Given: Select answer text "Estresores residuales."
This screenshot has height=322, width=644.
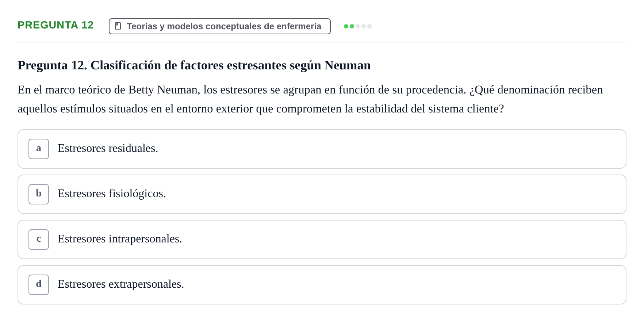Looking at the screenshot, I should pyautogui.click(x=108, y=148).
